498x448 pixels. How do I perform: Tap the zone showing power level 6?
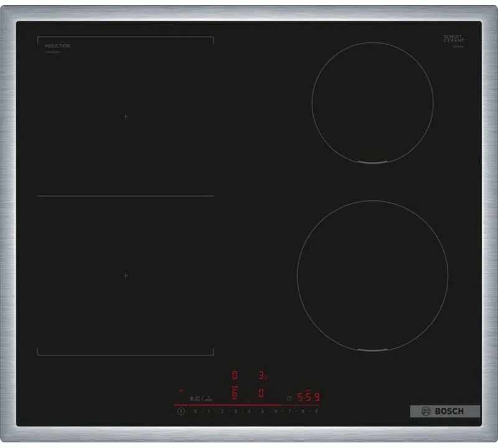pos(234,392)
